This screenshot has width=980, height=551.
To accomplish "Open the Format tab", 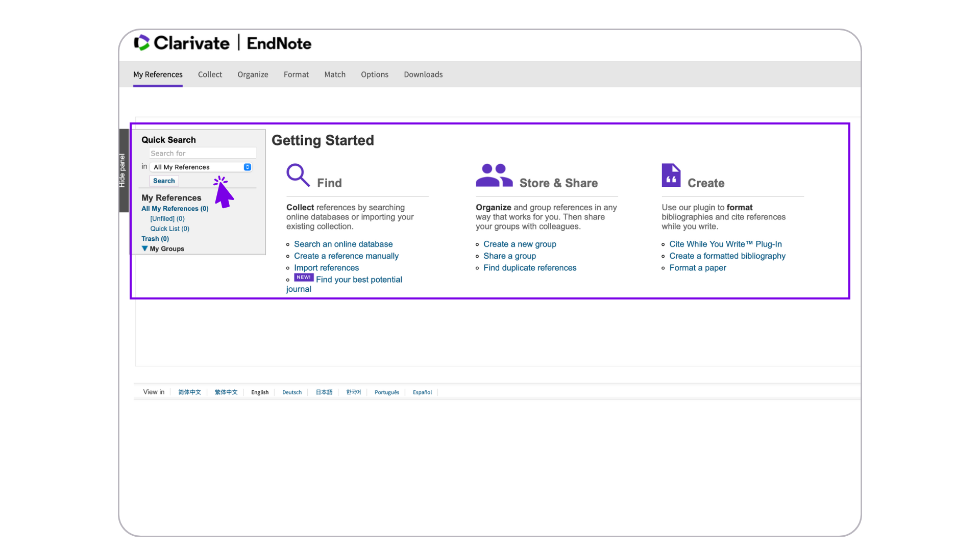I will [296, 74].
